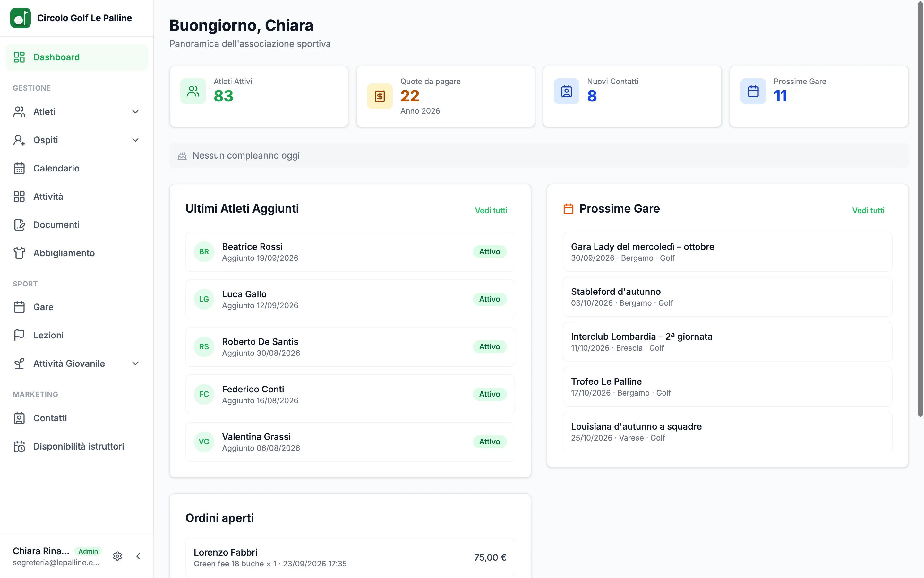Open settings gear next to Chiara's profile
Image resolution: width=924 pixels, height=578 pixels.
click(x=118, y=556)
